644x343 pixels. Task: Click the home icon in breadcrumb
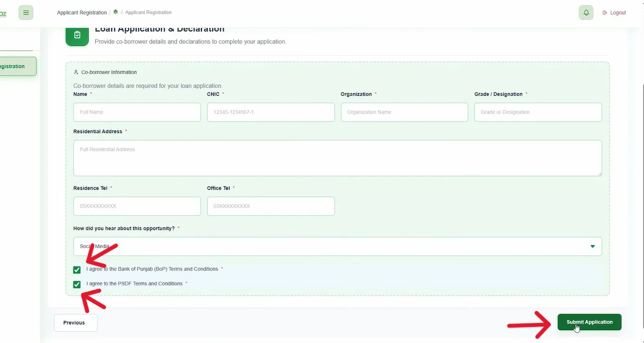[x=116, y=12]
